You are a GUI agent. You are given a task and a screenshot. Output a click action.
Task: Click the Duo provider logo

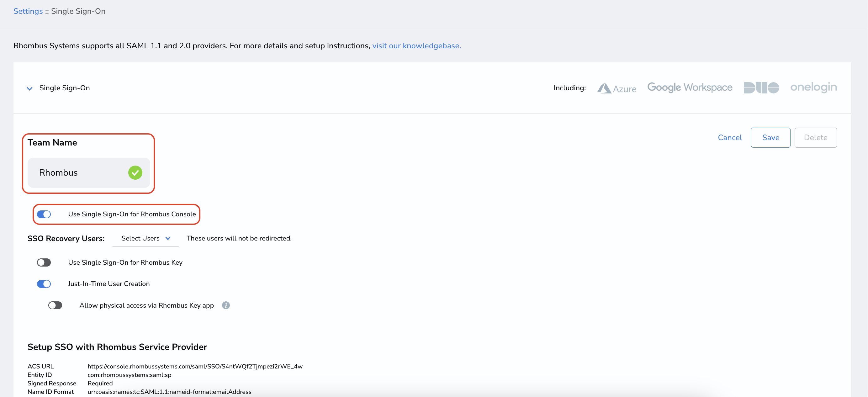tap(761, 87)
